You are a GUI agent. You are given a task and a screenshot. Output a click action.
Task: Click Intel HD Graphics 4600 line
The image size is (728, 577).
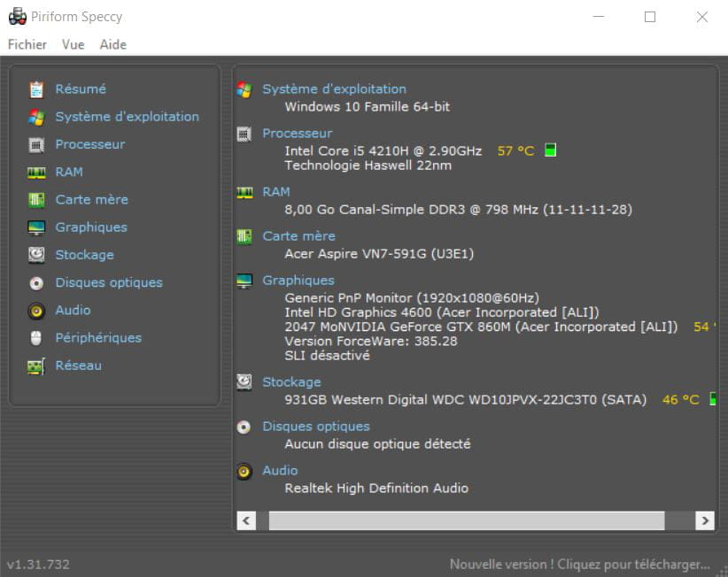(442, 312)
